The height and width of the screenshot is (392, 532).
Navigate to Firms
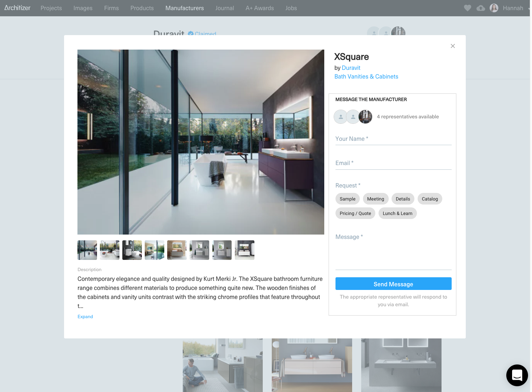(111, 8)
